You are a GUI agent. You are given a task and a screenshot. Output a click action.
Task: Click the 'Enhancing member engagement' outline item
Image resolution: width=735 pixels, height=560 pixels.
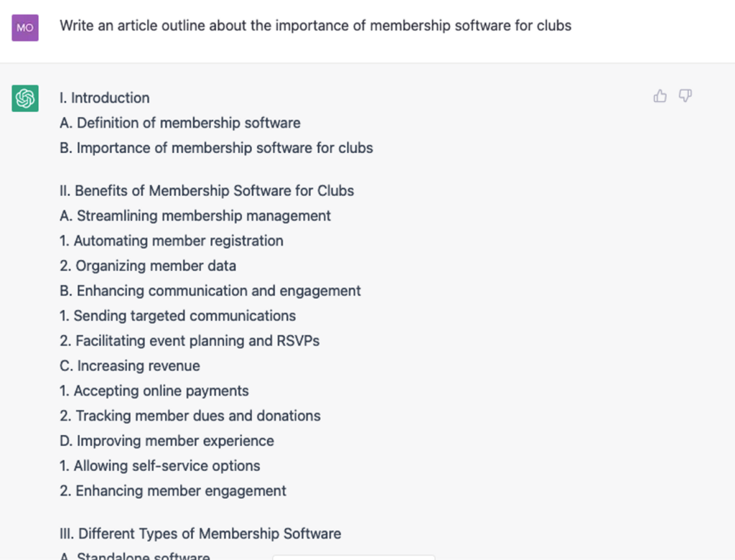pyautogui.click(x=172, y=490)
